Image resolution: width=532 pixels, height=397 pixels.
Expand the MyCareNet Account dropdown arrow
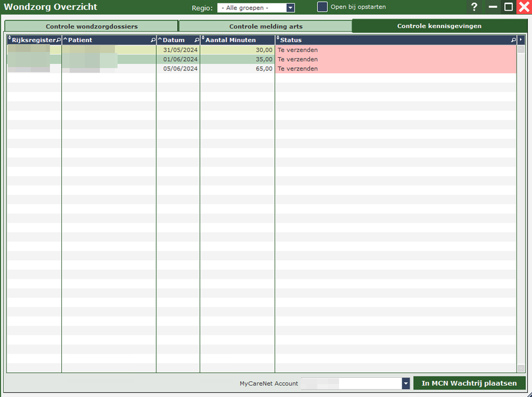pos(406,384)
